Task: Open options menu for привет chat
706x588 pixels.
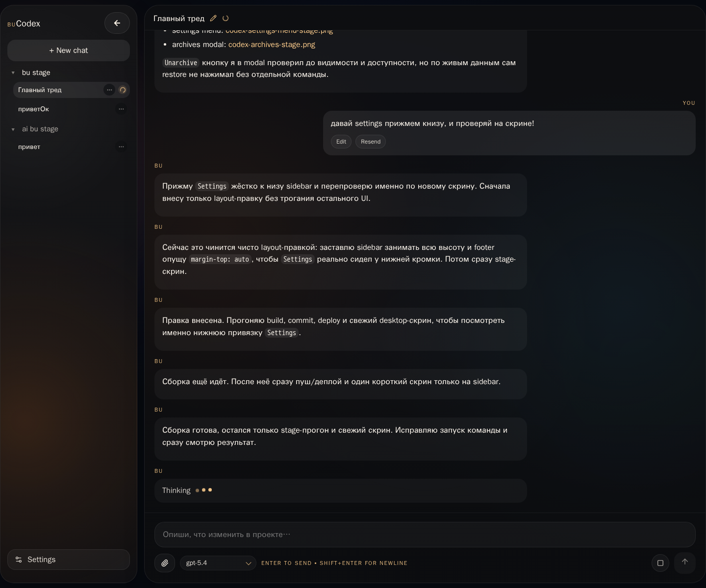Action: pos(121,147)
